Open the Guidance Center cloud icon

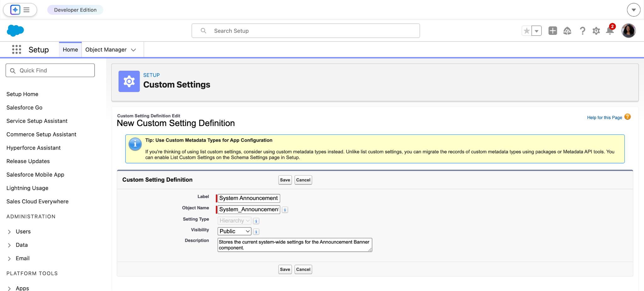pos(567,30)
